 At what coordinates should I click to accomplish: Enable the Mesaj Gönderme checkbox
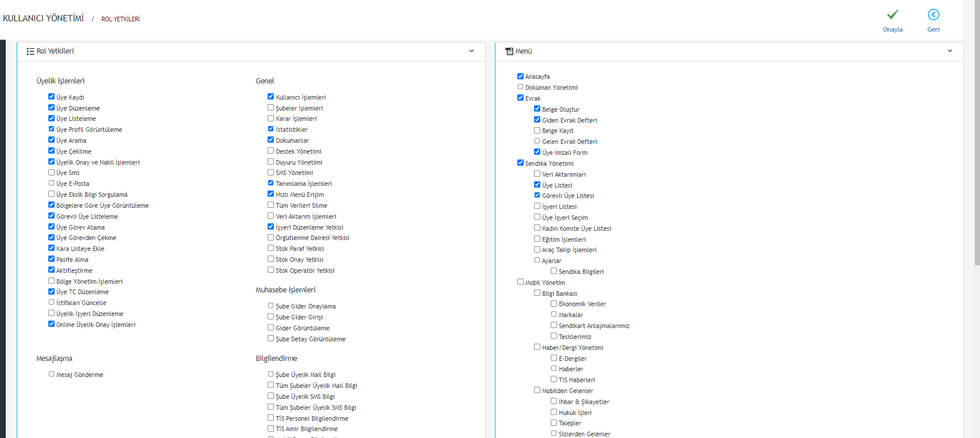tap(51, 374)
